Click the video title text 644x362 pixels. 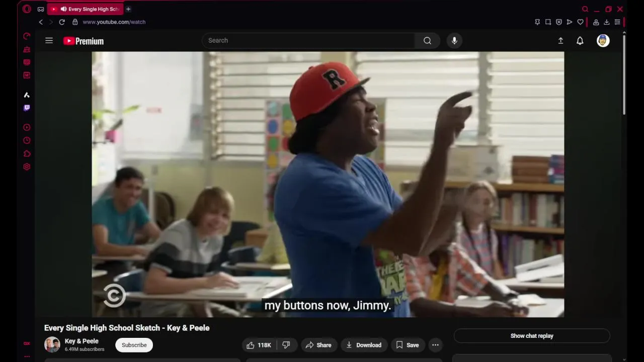[x=127, y=328]
